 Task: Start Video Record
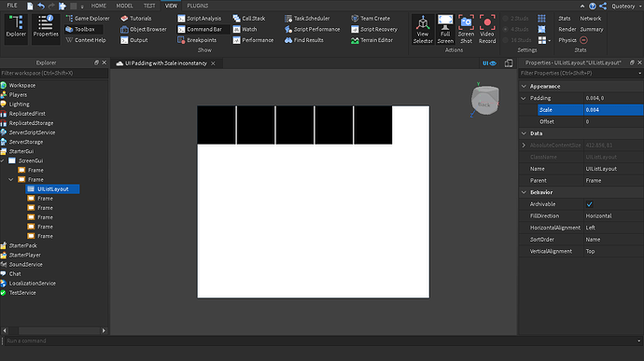click(487, 29)
